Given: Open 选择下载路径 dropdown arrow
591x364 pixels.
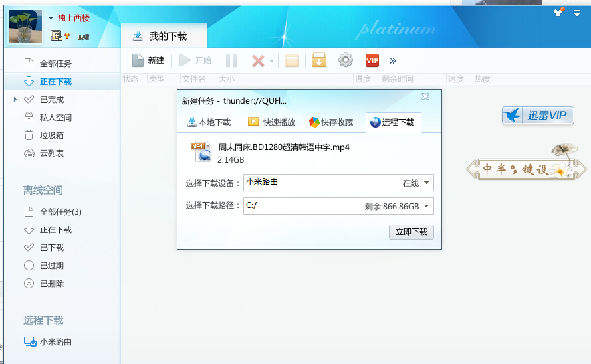Looking at the screenshot, I should click(x=426, y=206).
